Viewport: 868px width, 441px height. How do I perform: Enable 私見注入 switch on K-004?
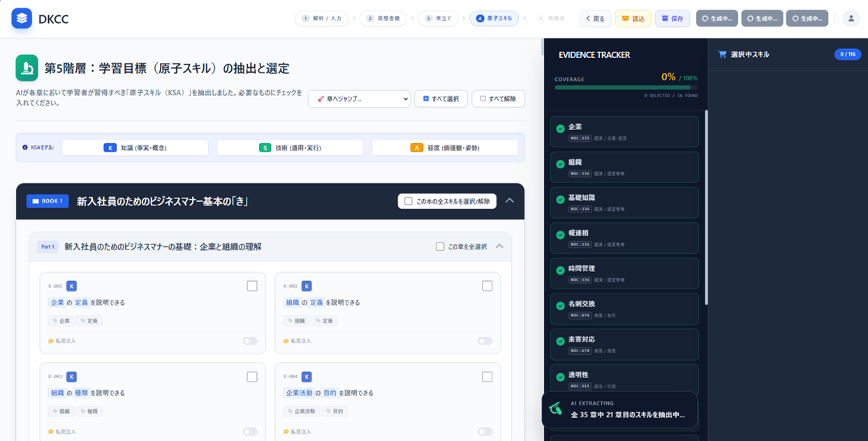(485, 432)
